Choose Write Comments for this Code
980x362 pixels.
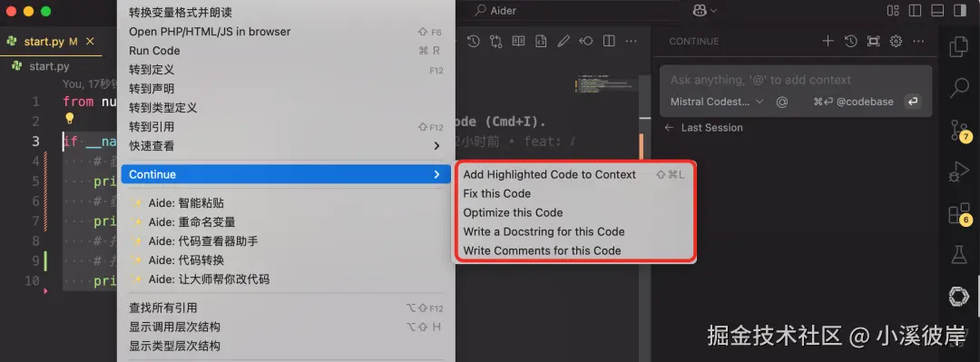tap(573, 250)
